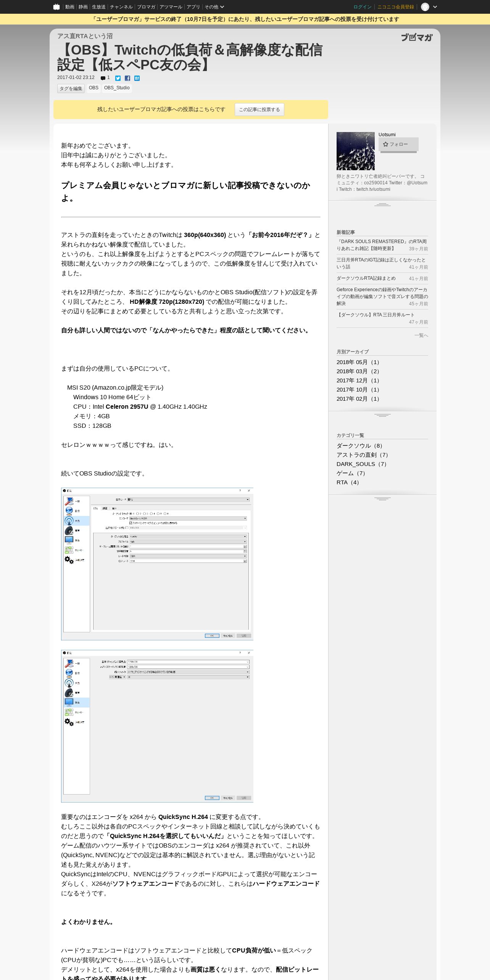Image resolution: width=490 pixels, height=980 pixels.
Task: Collapse the author profile panel handle
Action: 382,205
